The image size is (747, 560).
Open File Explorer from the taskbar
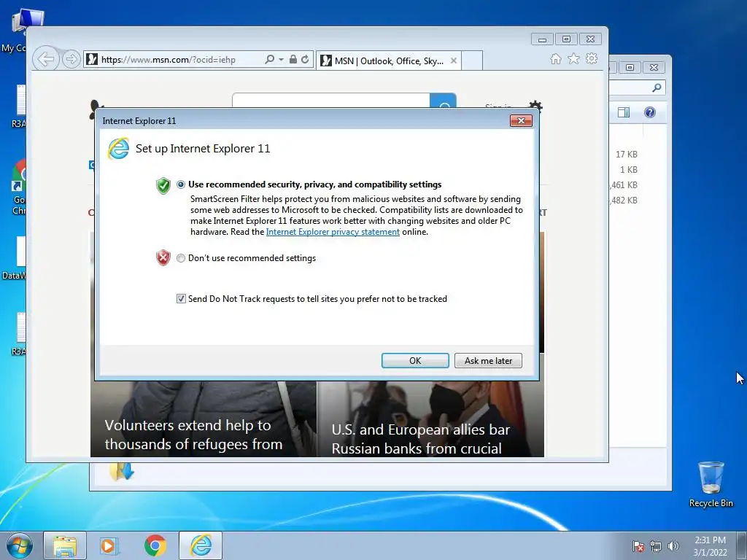(x=65, y=545)
